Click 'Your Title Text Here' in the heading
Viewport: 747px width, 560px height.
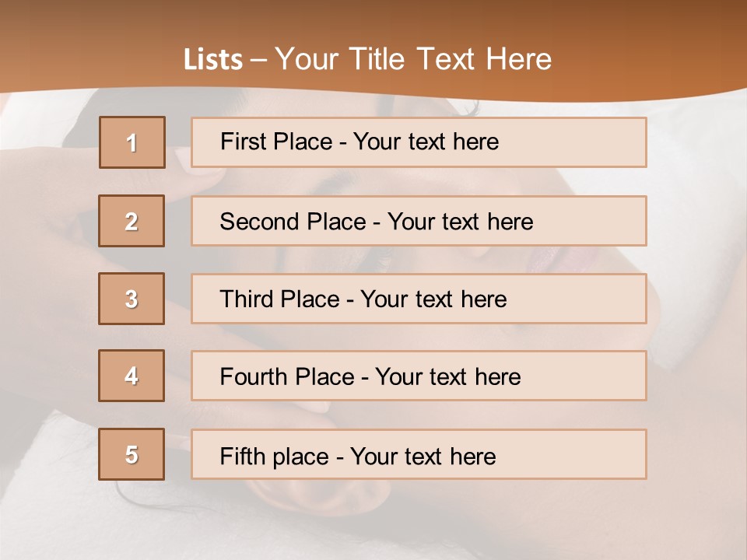click(413, 59)
